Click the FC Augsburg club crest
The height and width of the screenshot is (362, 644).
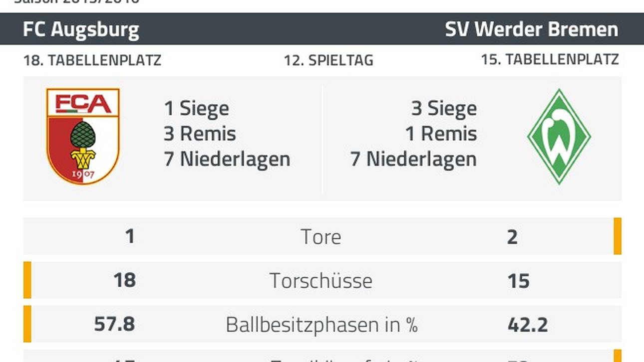point(83,136)
